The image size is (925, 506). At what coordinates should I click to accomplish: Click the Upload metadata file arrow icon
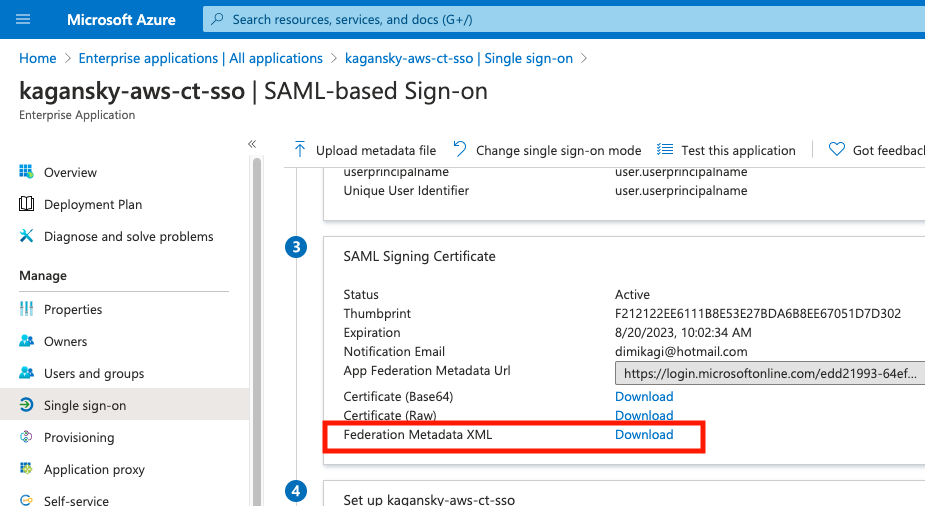coord(300,150)
